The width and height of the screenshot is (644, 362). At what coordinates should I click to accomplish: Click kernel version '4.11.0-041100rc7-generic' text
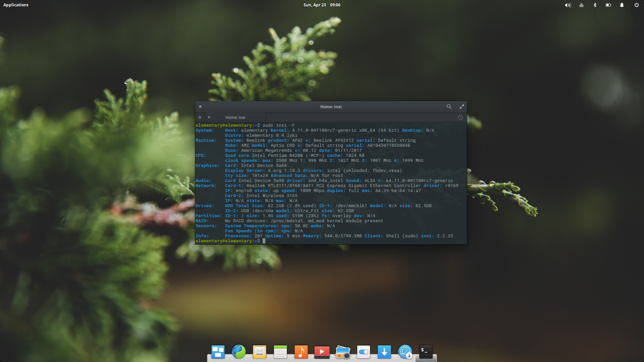tap(324, 130)
